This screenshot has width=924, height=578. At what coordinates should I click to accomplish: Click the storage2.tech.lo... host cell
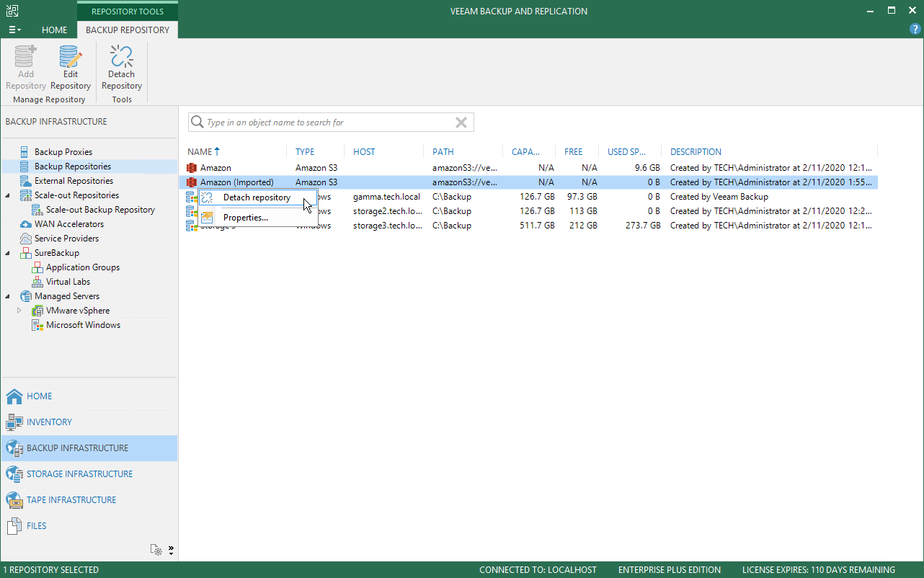point(388,211)
